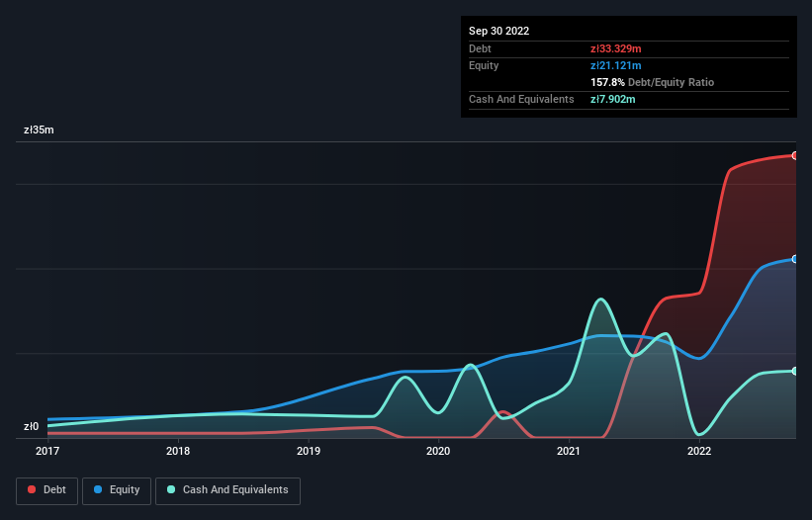
Task: Click the Debt label in tooltip
Action: click(480, 48)
